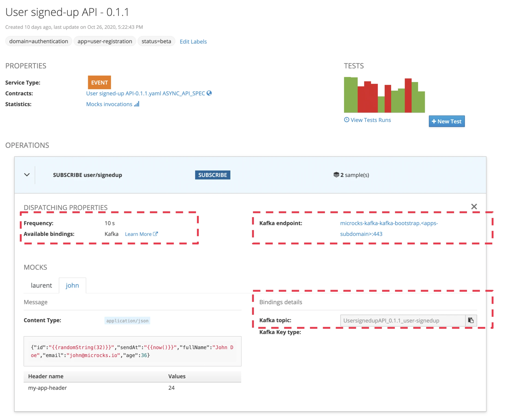The height and width of the screenshot is (420, 505).
Task: Select the john mock tab
Action: click(72, 285)
